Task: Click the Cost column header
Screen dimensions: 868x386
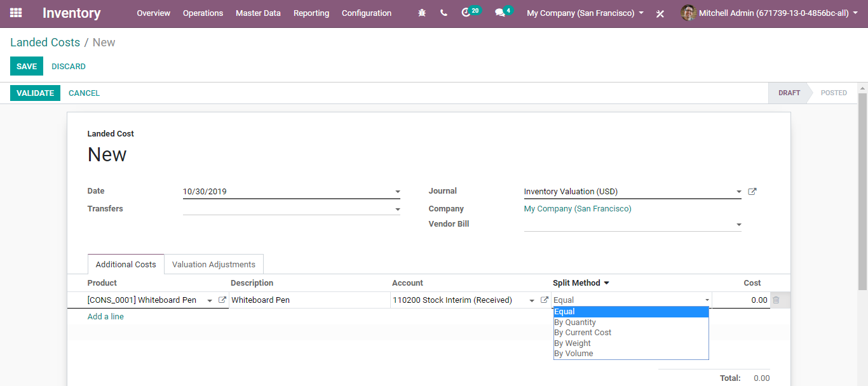Action: tap(752, 283)
